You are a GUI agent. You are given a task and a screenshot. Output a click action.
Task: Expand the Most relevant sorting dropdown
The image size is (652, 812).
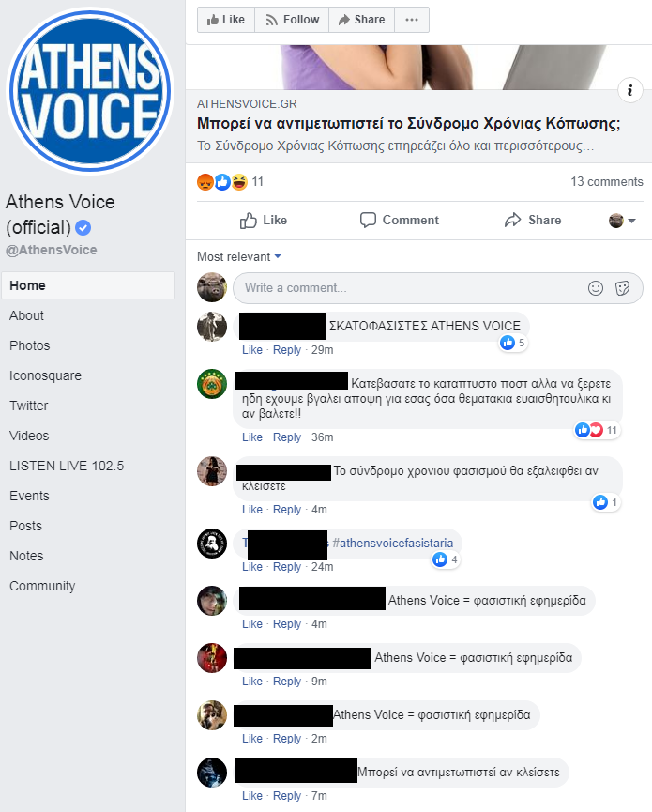tap(239, 257)
